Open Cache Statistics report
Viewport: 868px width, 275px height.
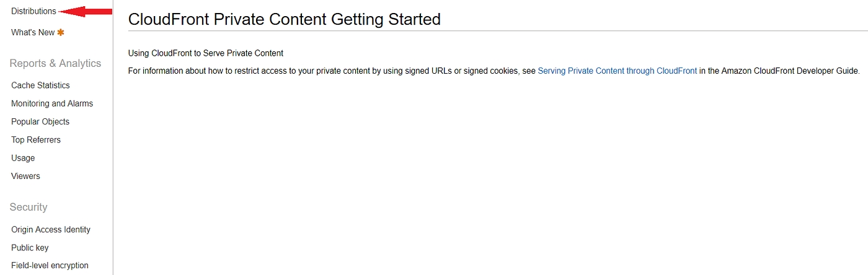40,85
